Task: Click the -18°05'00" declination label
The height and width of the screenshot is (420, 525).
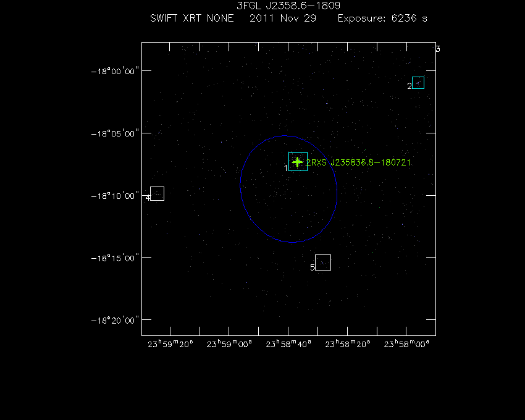Action: [115, 133]
